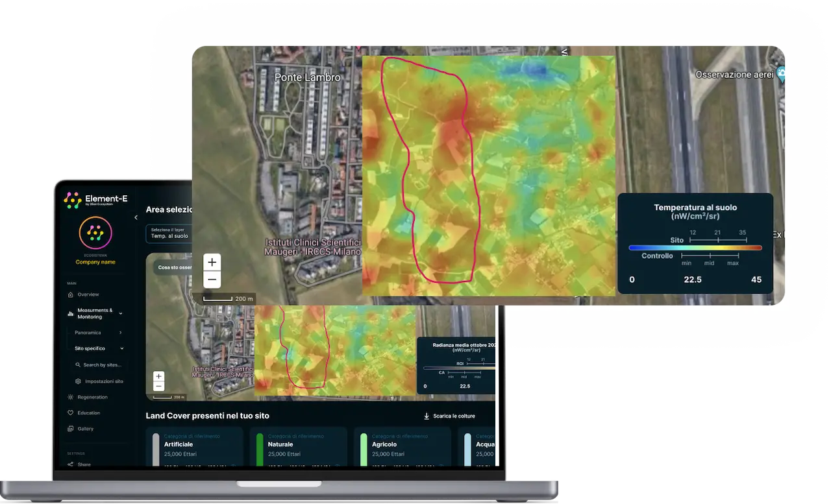Open the Gallery menu item
Image resolution: width=831 pixels, height=504 pixels.
pos(86,429)
